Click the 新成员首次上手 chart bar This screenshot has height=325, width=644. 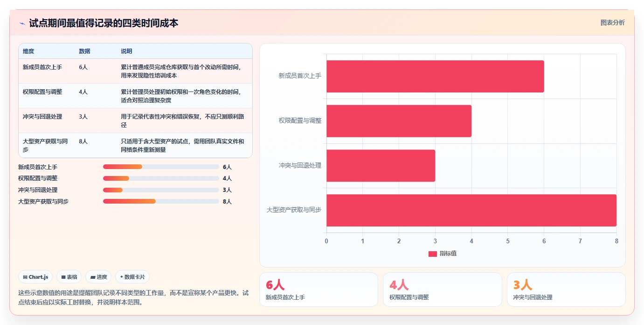(435, 76)
